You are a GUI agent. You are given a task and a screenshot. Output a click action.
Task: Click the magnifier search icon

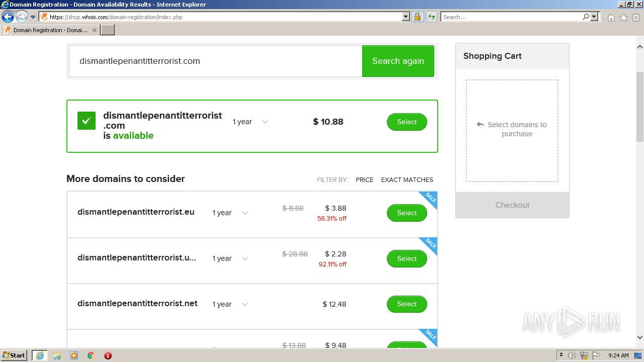point(586,17)
